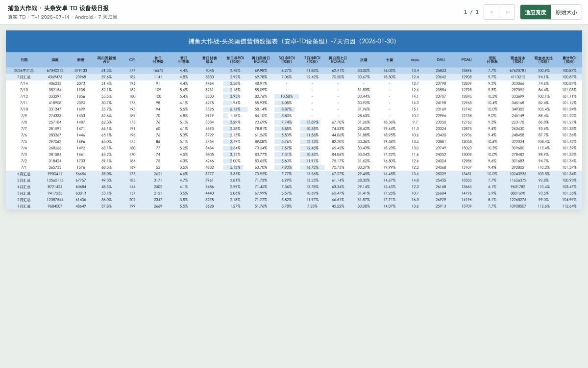Click the 再归因新增占比 column header
Screen dimensions: 588x368
point(106,60)
